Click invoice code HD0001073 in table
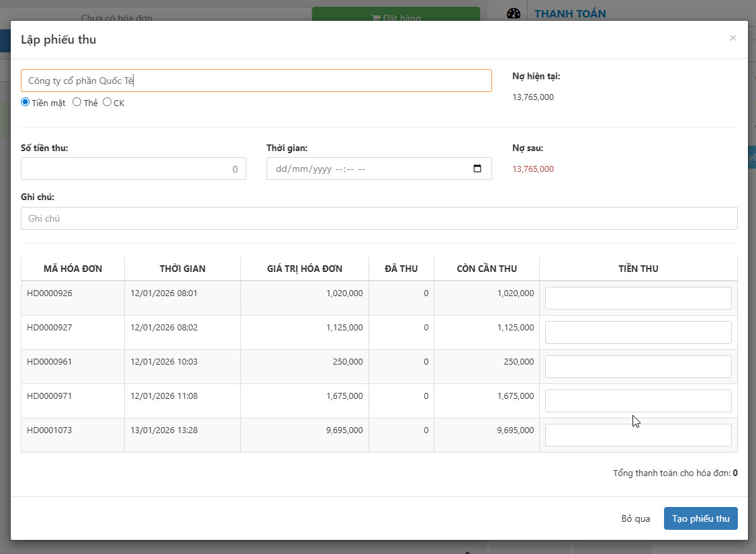 click(49, 430)
